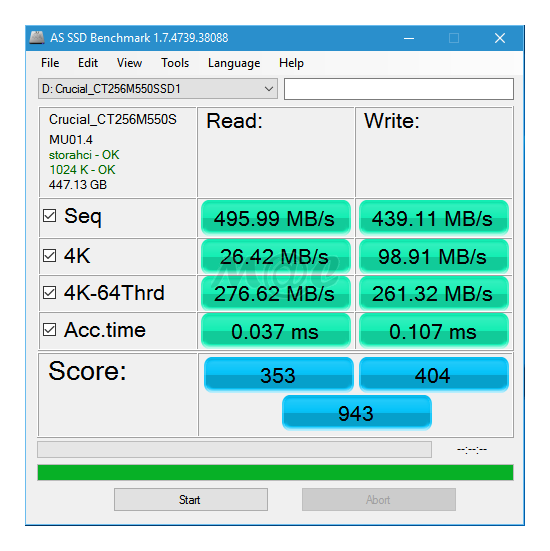550x551 pixels.
Task: Close the AS SSD Benchmark window
Action: pos(500,38)
